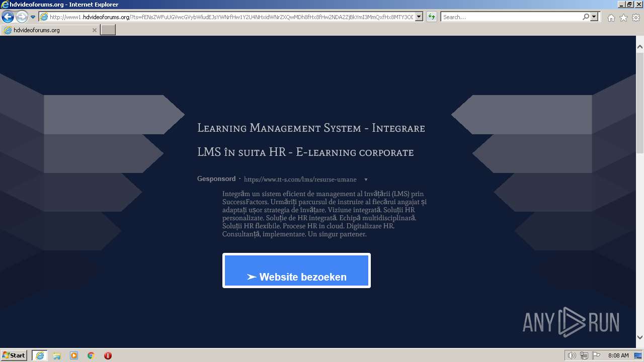Click the page scrollbar down arrow
The height and width of the screenshot is (362, 644).
[640, 337]
